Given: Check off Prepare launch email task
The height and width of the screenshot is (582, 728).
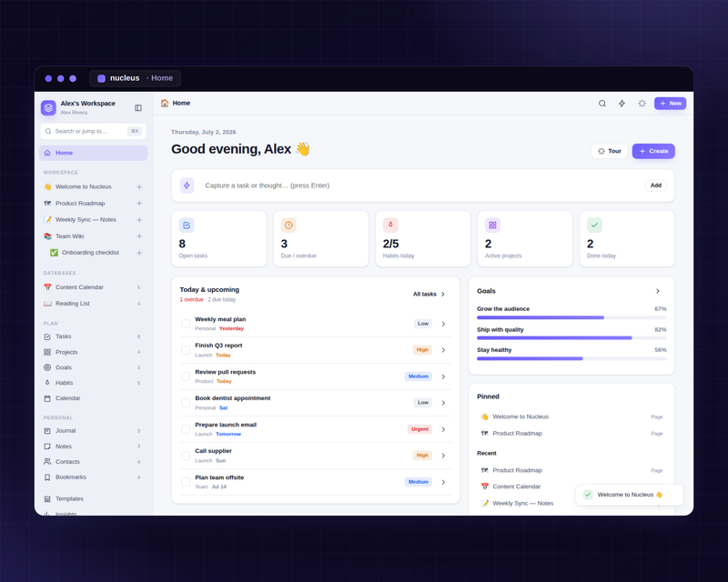Looking at the screenshot, I should tap(186, 429).
